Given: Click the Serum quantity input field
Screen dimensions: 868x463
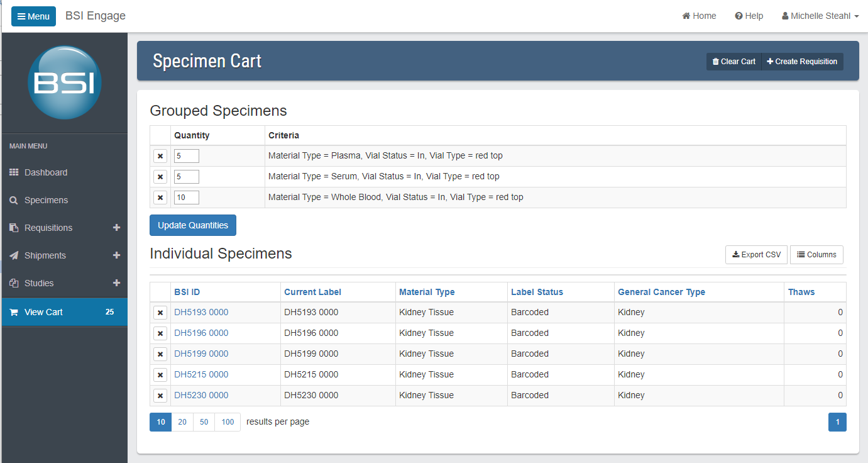Looking at the screenshot, I should point(187,177).
